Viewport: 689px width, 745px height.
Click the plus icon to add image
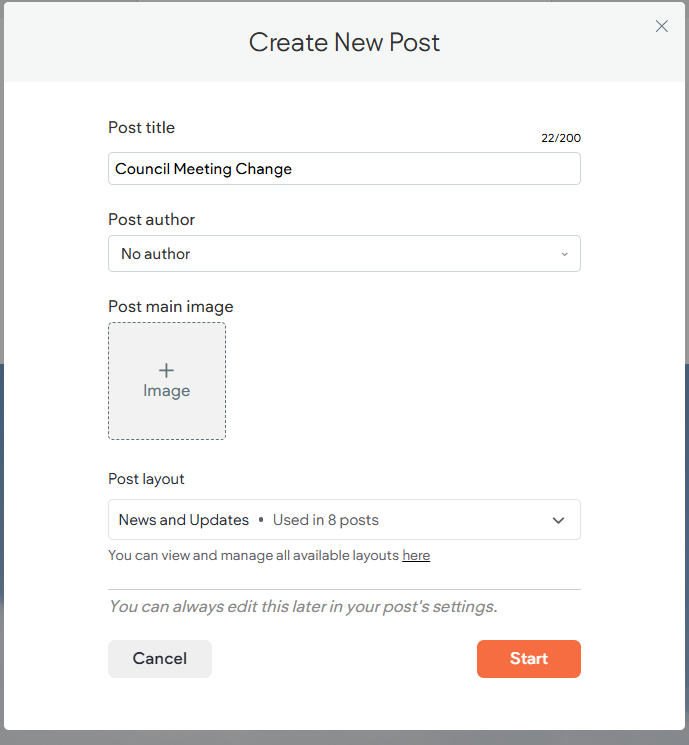coord(167,370)
